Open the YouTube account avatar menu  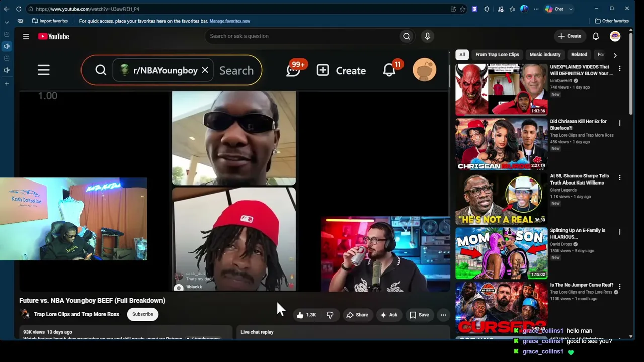[x=615, y=36]
